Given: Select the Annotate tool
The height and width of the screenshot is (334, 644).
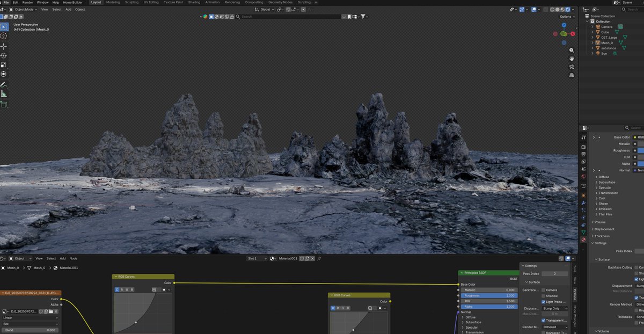Looking at the screenshot, I should pyautogui.click(x=4, y=84).
